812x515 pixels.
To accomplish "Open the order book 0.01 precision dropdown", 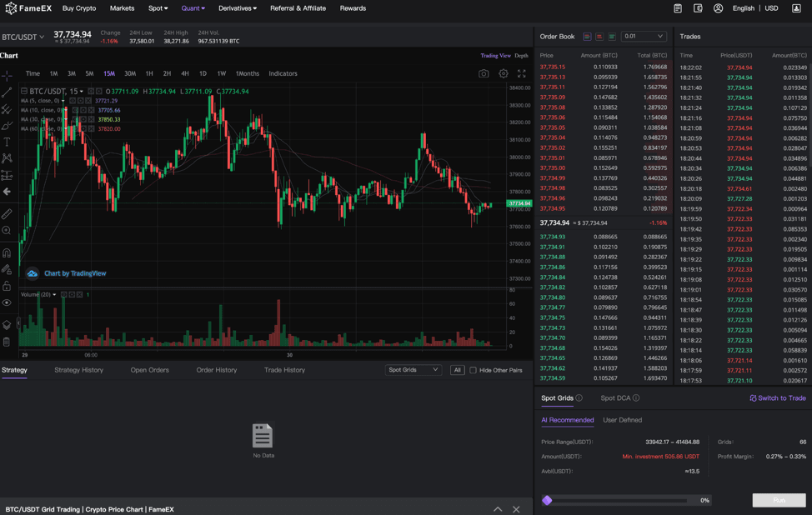I will pos(643,37).
